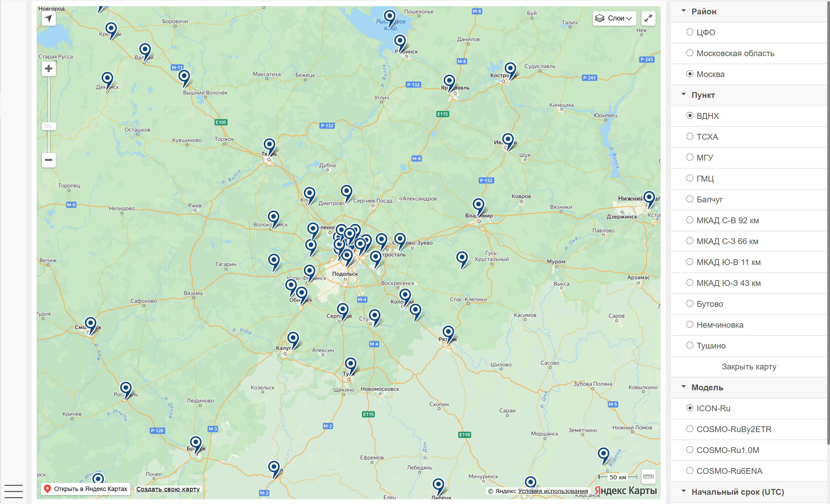Zoom out with the minus button

[x=49, y=160]
